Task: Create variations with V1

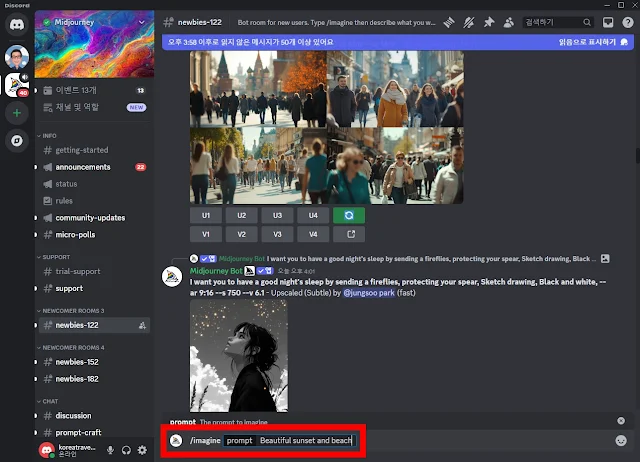Action: [206, 234]
